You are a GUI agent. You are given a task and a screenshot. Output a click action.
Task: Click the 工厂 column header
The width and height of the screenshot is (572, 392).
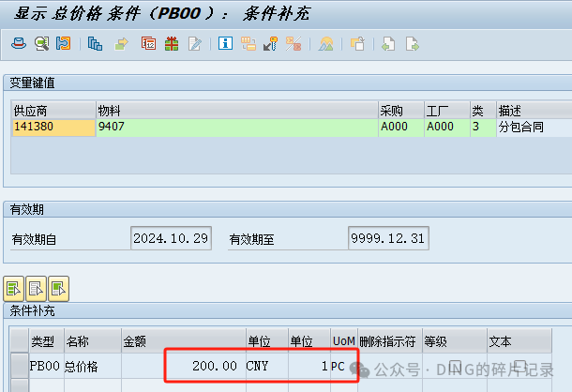click(x=447, y=111)
